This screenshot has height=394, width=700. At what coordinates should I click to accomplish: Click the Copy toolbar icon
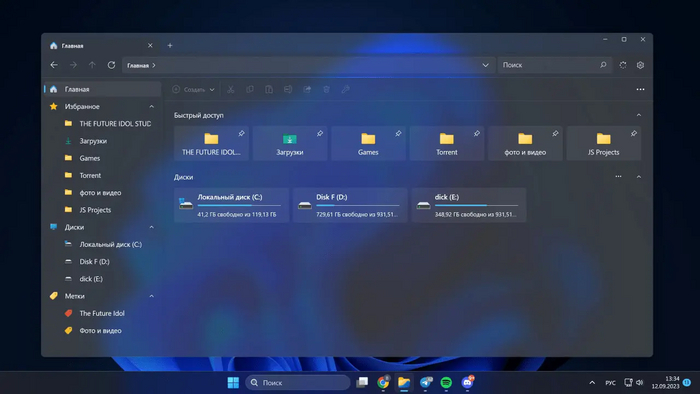point(250,90)
